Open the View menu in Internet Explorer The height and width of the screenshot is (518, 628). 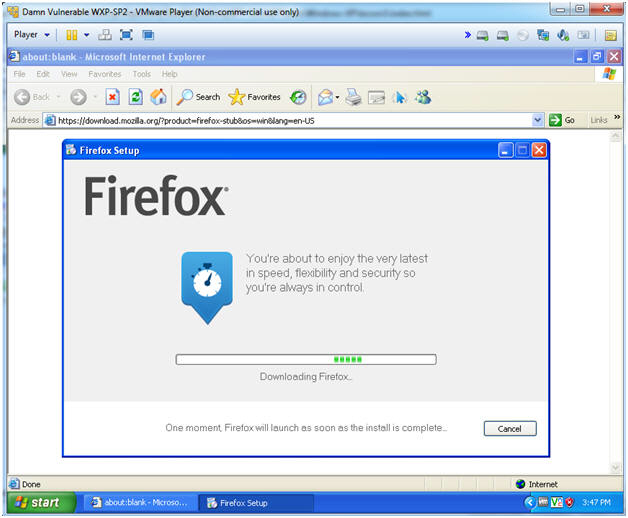69,74
